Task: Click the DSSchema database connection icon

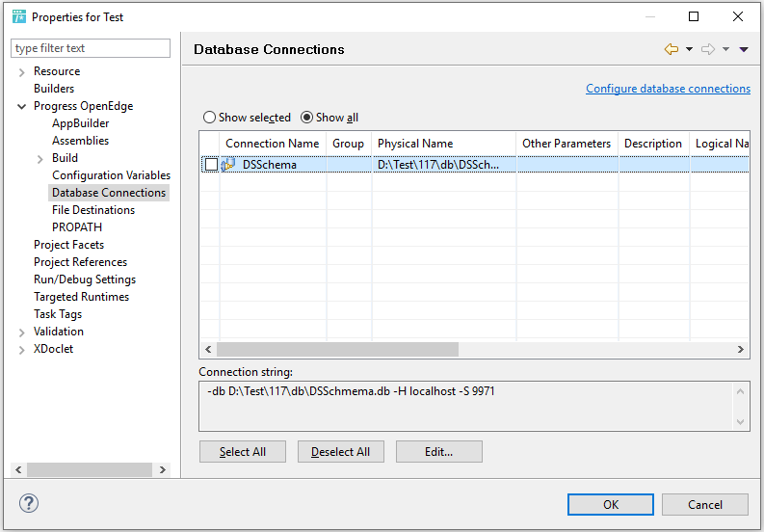Action: pyautogui.click(x=228, y=165)
